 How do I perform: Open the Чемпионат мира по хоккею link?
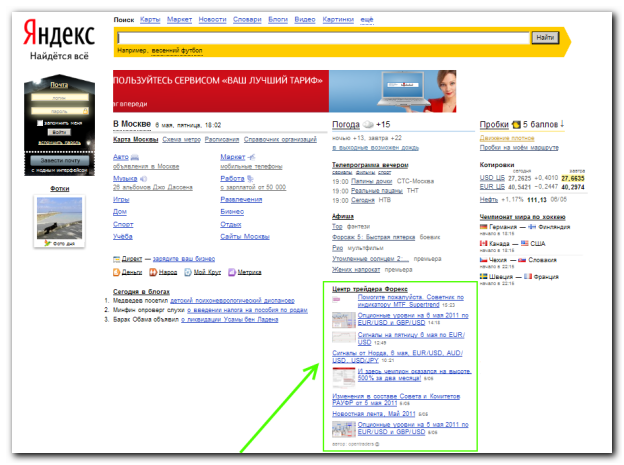[x=522, y=217]
